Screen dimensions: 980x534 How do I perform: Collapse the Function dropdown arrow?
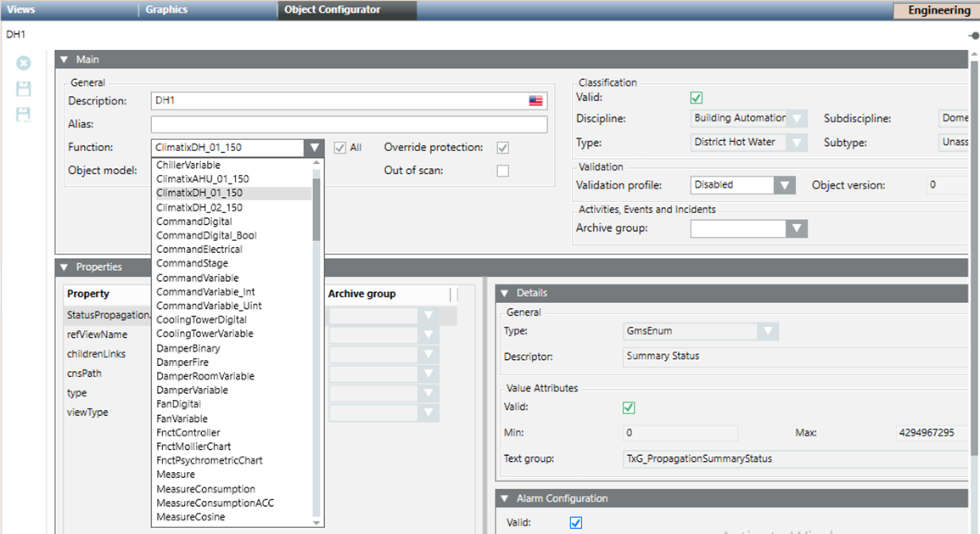pyautogui.click(x=314, y=148)
